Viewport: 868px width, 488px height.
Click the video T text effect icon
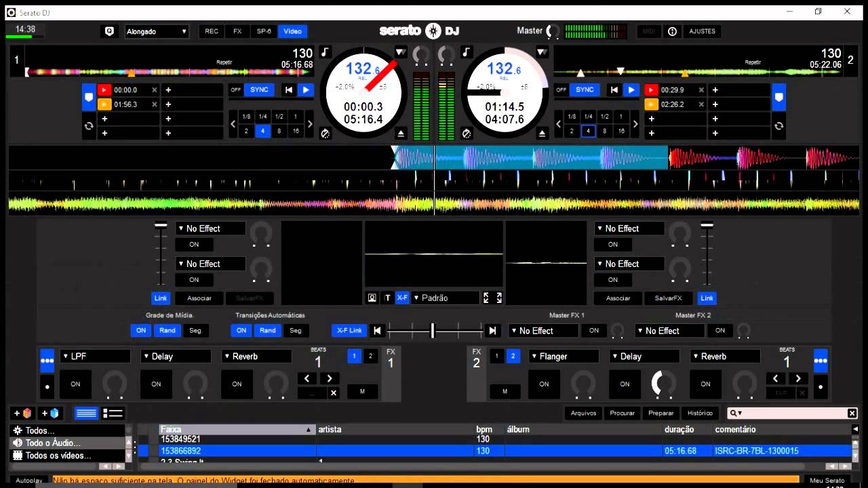point(388,298)
